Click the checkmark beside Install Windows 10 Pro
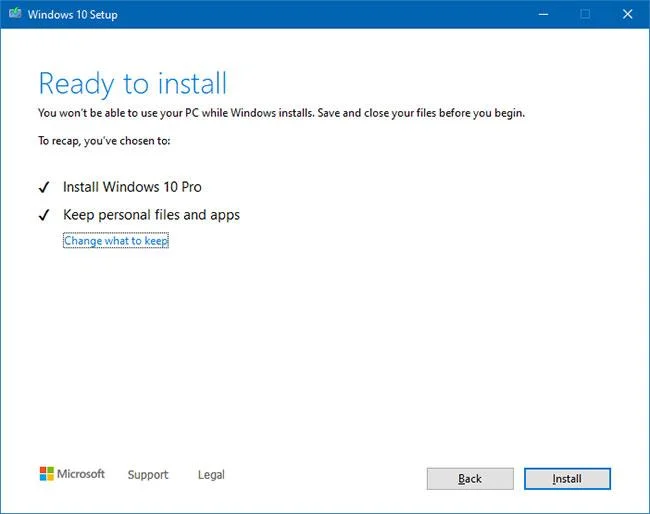 click(x=44, y=187)
